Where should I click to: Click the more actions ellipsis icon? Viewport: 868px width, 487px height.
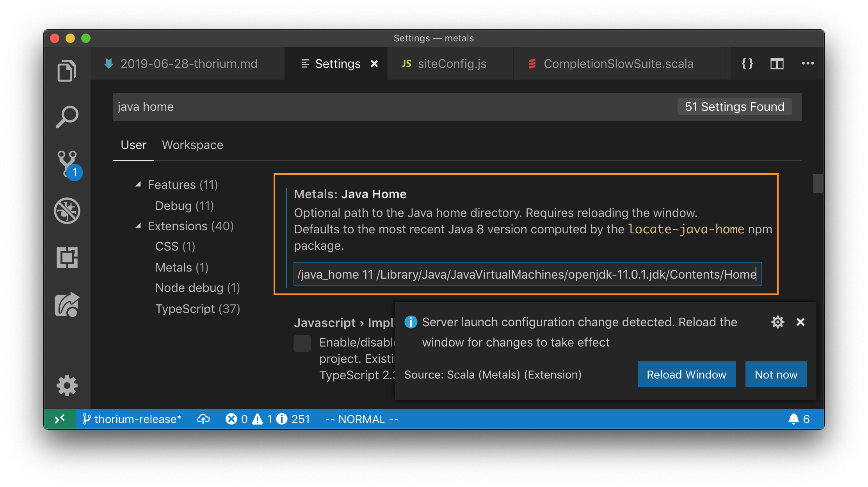coord(808,63)
